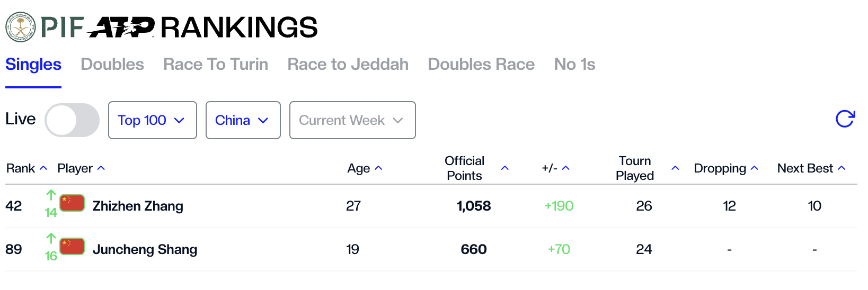Sort by Rank column arrow
The width and height of the screenshot is (868, 290).
point(43,168)
